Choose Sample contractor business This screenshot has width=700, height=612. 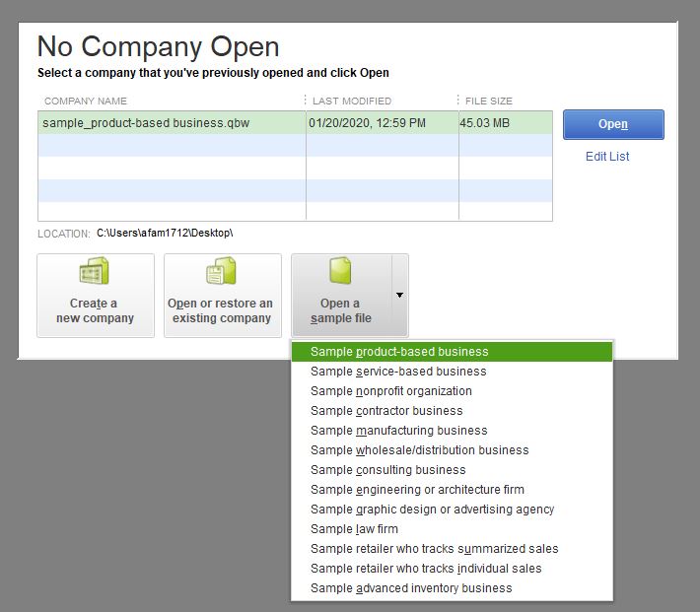[452, 411]
